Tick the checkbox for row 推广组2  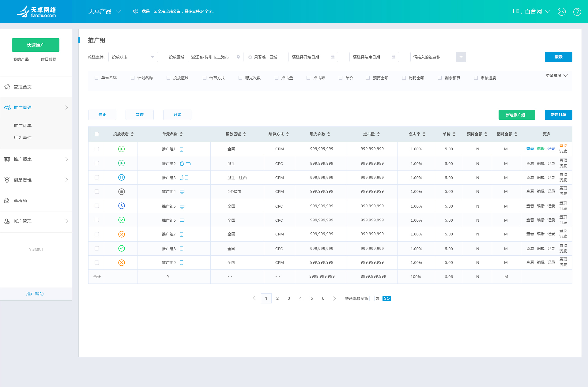pos(97,163)
